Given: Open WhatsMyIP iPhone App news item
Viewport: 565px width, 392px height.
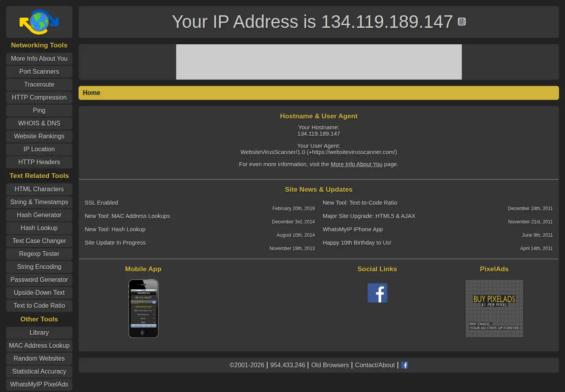Looking at the screenshot, I should 353,229.
